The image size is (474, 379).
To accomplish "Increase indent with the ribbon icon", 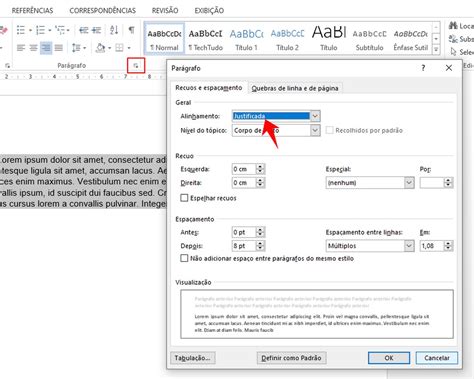I will click(x=96, y=30).
